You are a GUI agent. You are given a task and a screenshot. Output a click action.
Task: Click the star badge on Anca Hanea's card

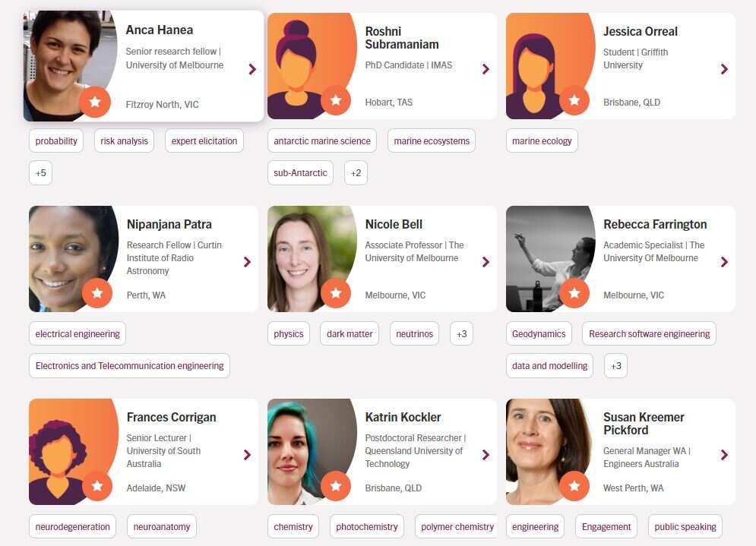95,101
